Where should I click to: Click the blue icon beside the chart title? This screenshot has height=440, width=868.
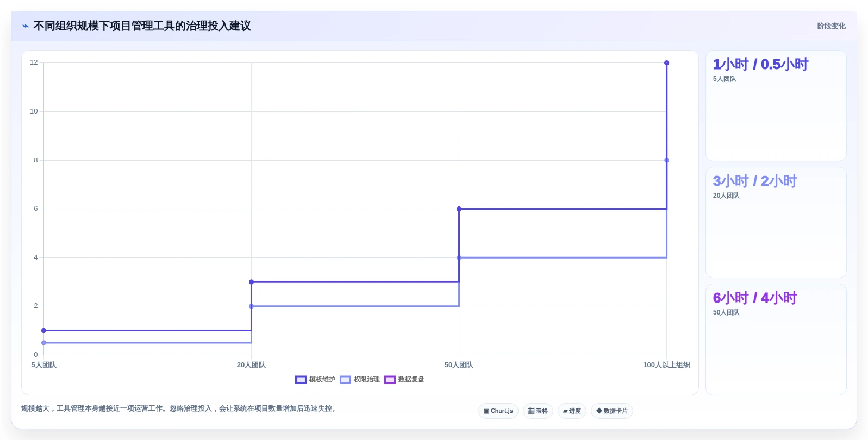tap(26, 26)
